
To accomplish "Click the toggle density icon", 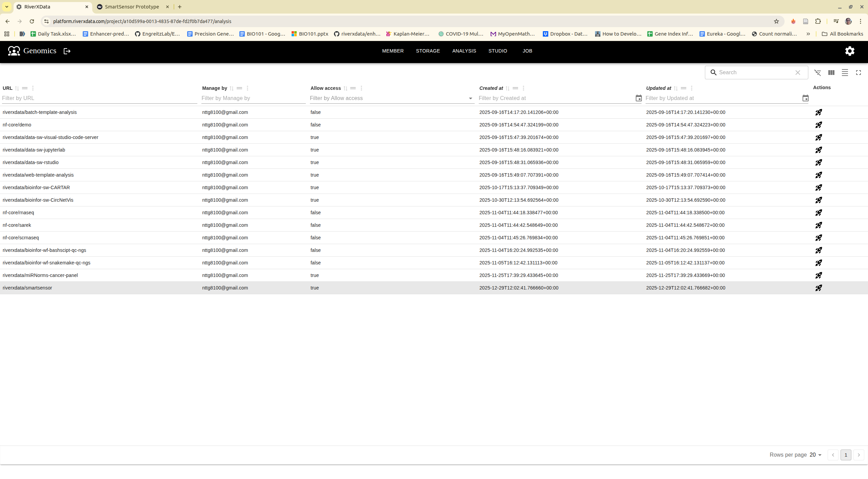I will click(x=845, y=73).
